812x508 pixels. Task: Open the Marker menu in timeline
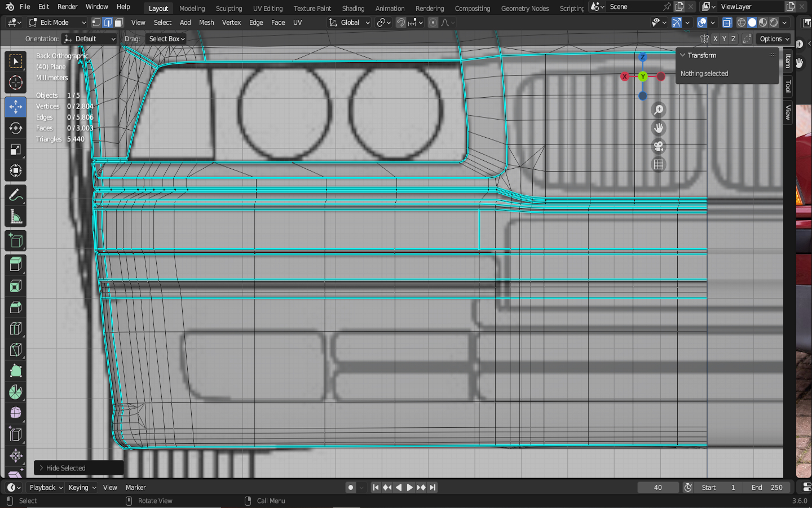click(136, 488)
